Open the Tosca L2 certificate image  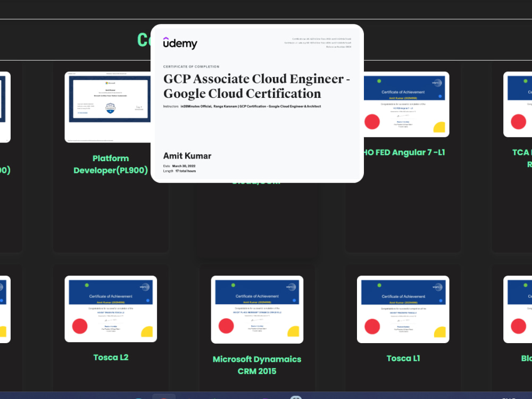click(x=111, y=309)
